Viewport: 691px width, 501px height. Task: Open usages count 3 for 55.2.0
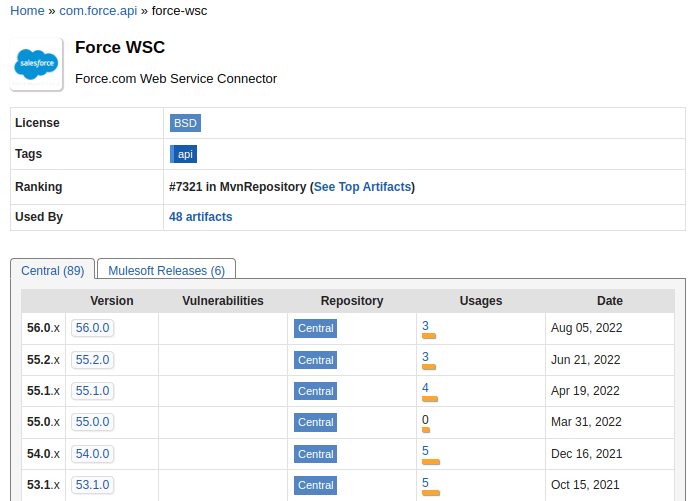coord(425,356)
